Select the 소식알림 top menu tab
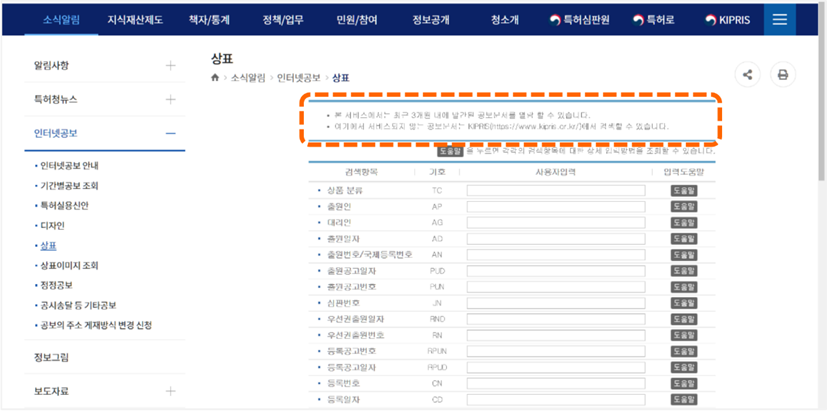 pos(63,20)
